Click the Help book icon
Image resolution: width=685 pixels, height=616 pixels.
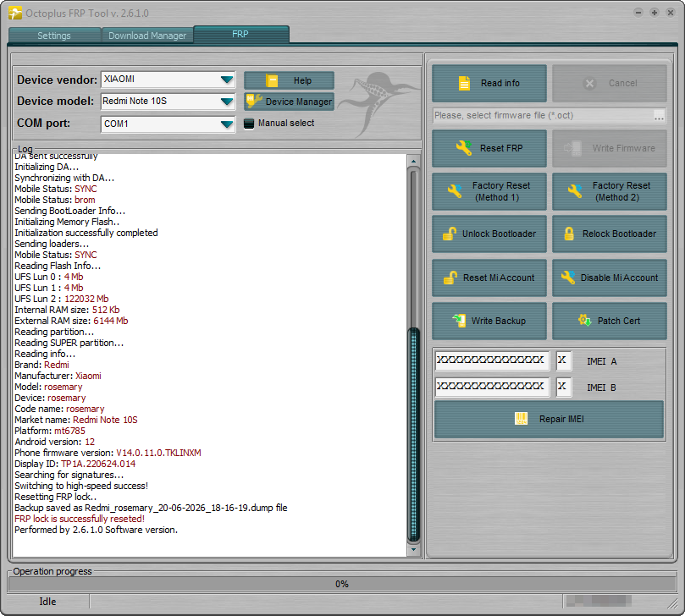[x=272, y=80]
